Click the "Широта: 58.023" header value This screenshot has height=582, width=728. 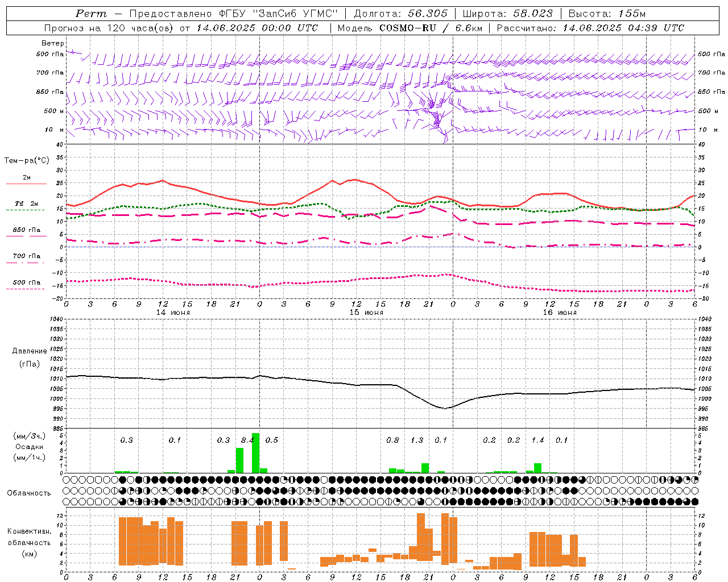(508, 14)
